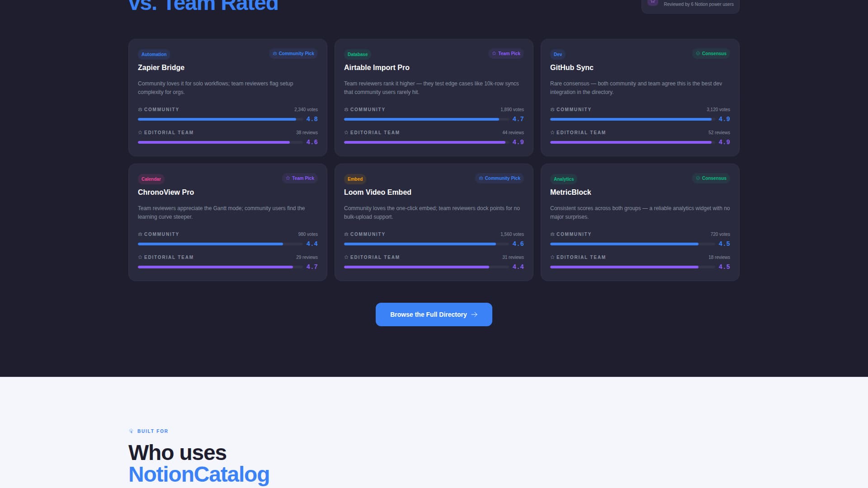
Task: Click the 52 reviews count
Action: 719,132
